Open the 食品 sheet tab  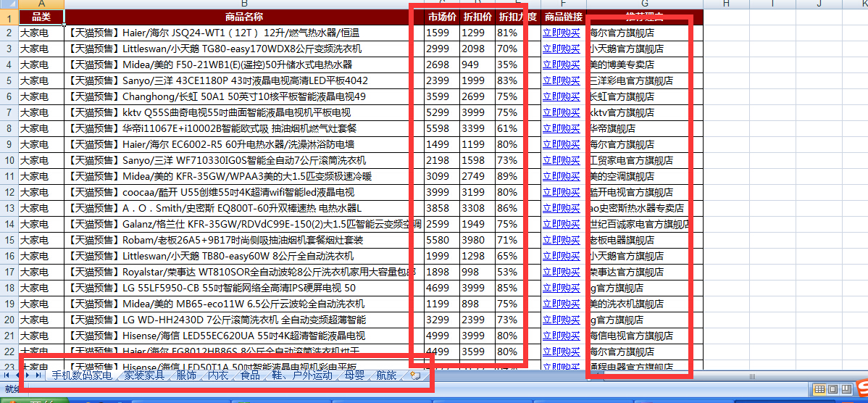250,375
